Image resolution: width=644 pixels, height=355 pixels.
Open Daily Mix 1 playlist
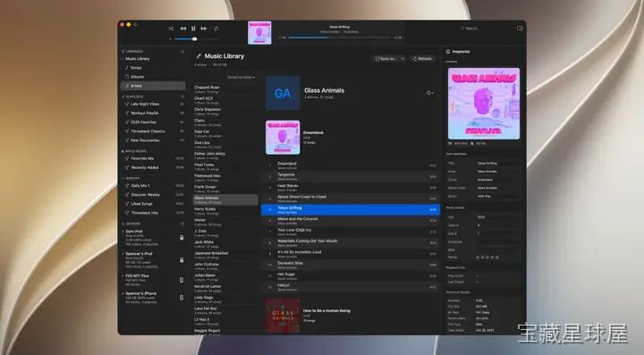point(153,186)
